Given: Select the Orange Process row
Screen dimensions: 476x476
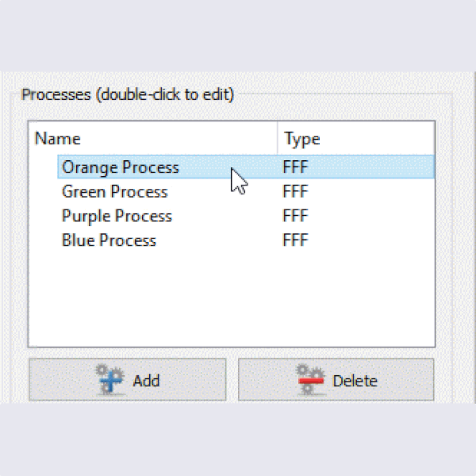Looking at the screenshot, I should (x=120, y=167).
